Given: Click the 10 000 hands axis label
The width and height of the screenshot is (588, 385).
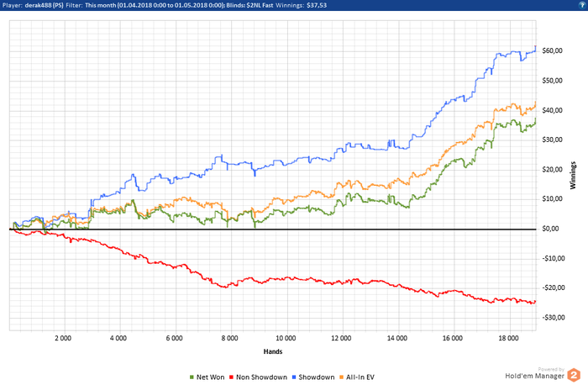Looking at the screenshot, I should [286, 338].
